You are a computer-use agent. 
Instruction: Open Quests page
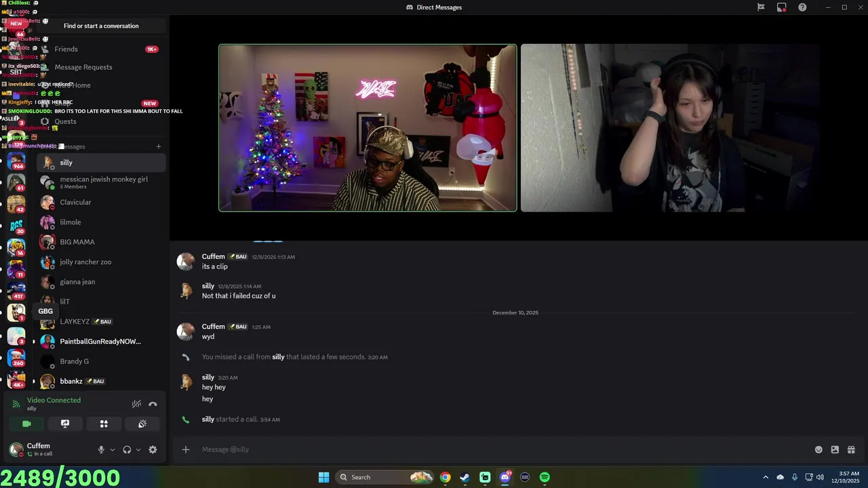point(100,121)
